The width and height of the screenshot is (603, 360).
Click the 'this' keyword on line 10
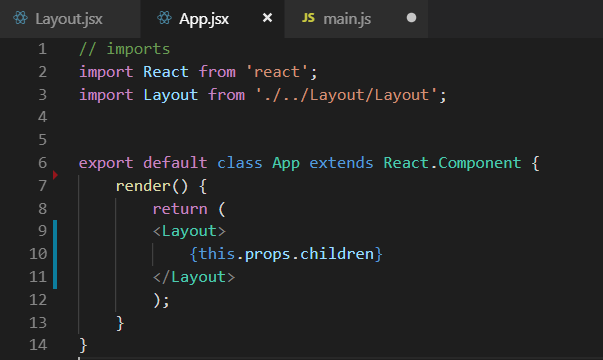pos(217,254)
